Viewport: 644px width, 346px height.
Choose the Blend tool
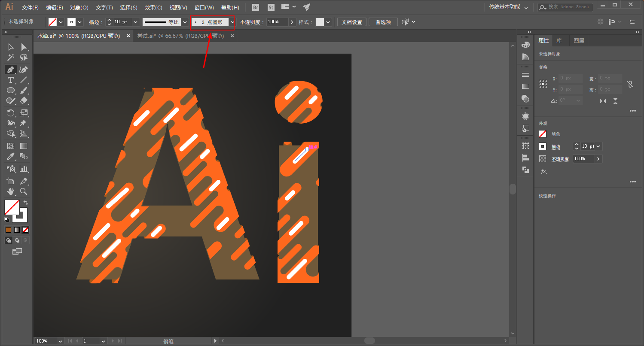[24, 156]
